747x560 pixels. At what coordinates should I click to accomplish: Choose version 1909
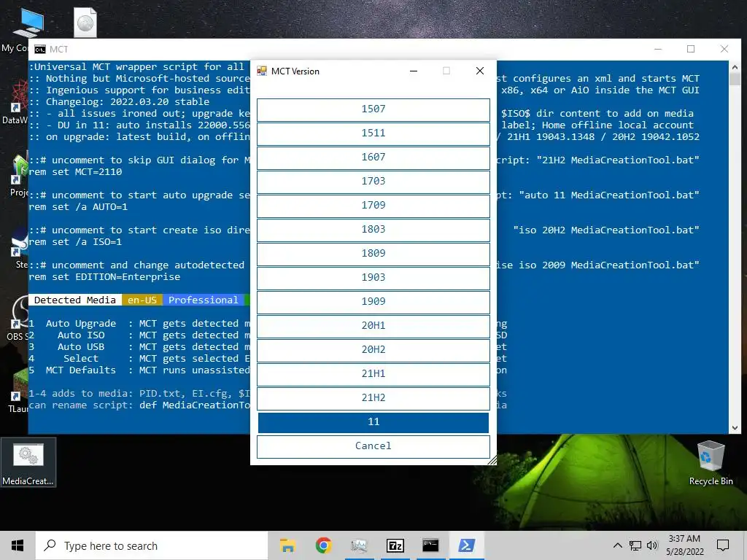[373, 302]
